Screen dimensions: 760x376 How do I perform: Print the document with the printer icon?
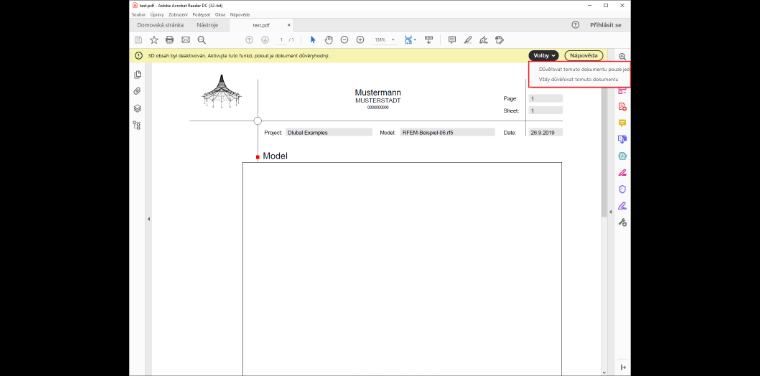coord(170,40)
